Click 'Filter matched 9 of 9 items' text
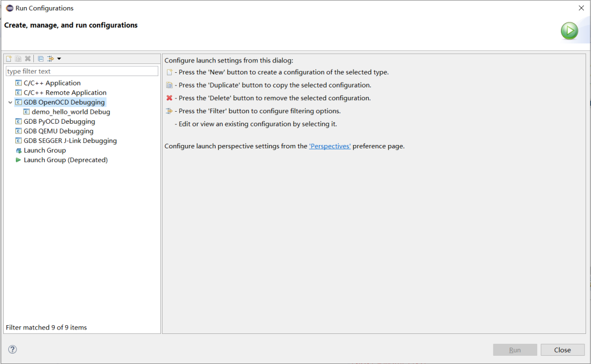This screenshot has width=591, height=364. coord(47,327)
